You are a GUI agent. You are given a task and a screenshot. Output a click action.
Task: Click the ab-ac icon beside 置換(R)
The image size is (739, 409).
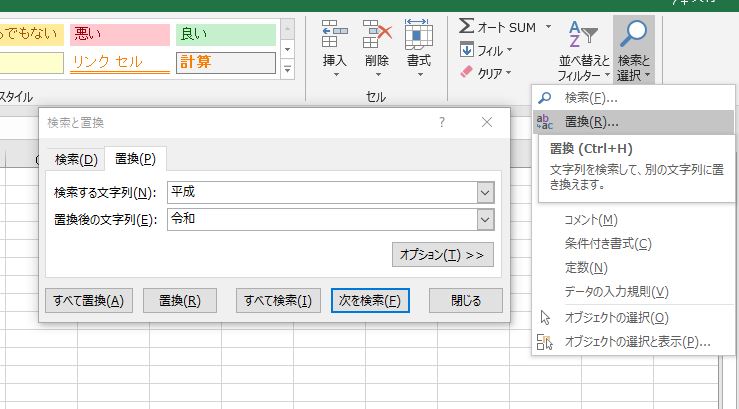coord(544,122)
